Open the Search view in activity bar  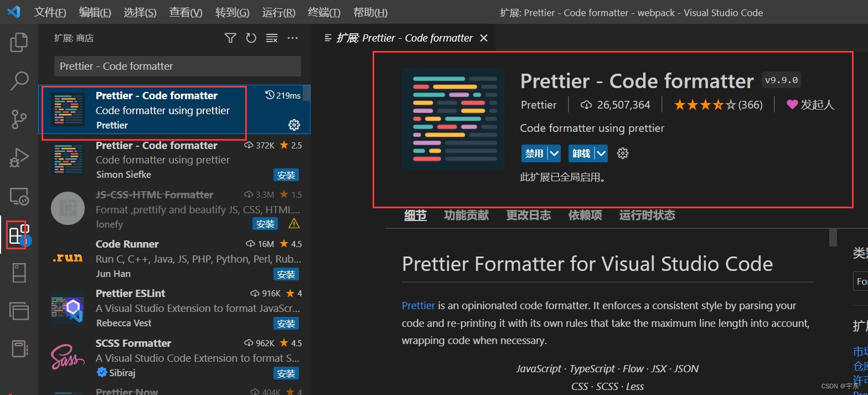pos(19,81)
